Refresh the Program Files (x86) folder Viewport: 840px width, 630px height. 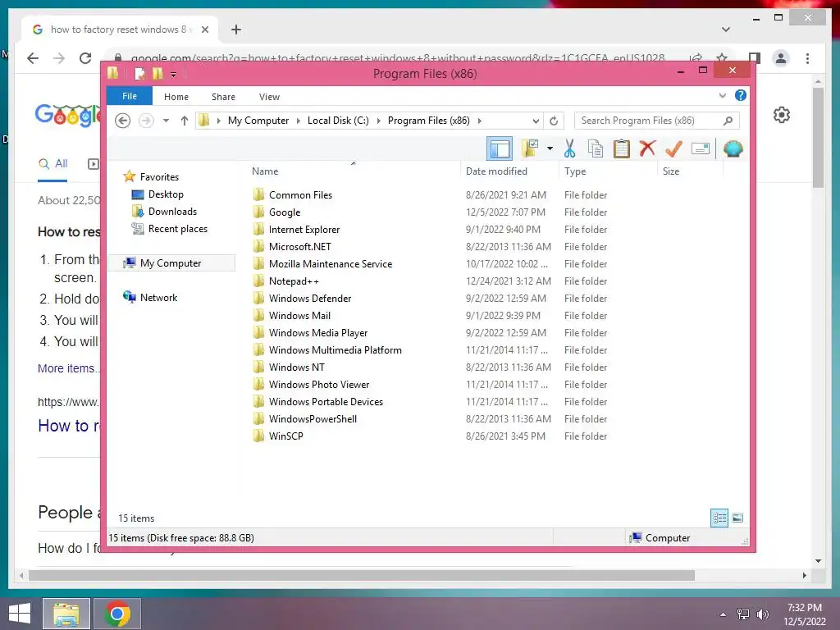click(554, 121)
